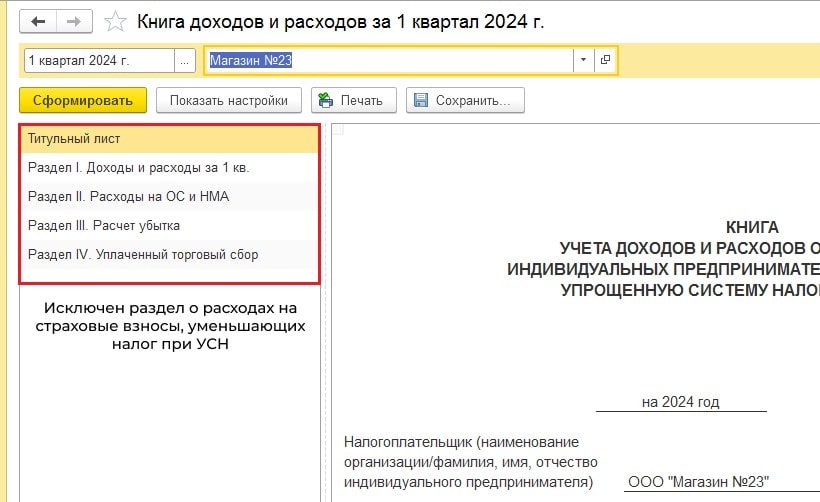The height and width of the screenshot is (502, 820).
Task: Click Показать настройки button
Action: point(229,100)
